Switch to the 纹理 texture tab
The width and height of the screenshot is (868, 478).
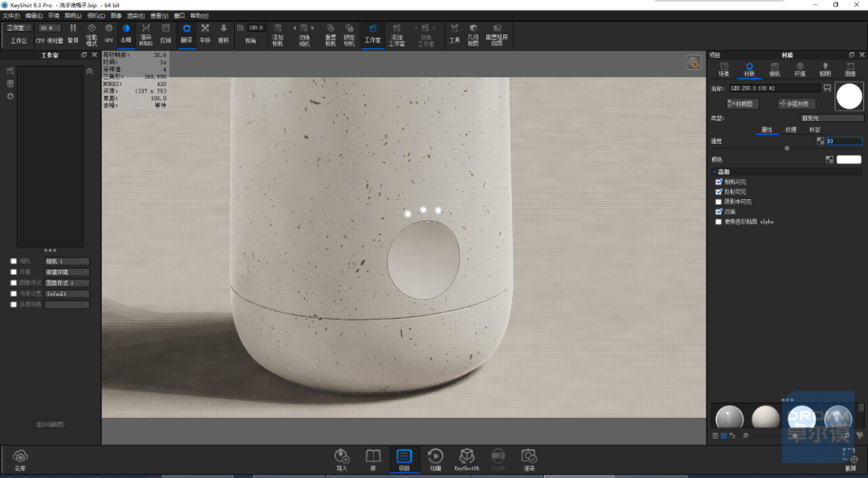point(791,130)
